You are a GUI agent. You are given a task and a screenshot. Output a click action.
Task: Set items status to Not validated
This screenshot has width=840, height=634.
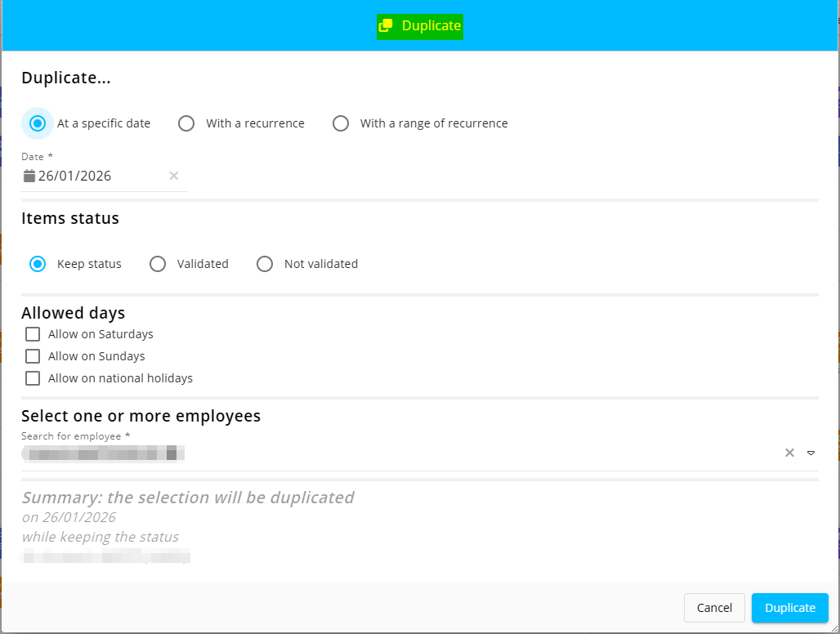(x=265, y=264)
